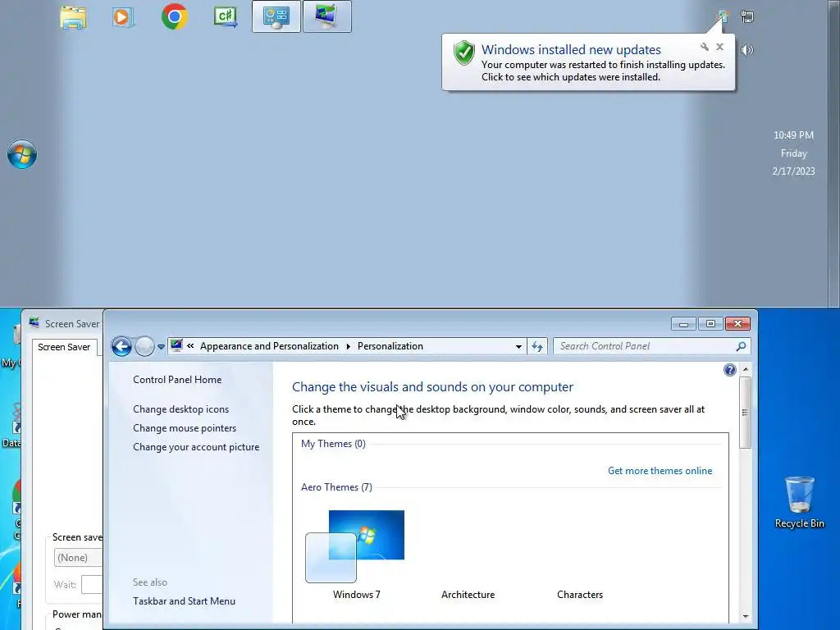Open the (None) screen saver dropdown
The width and height of the screenshot is (840, 630).
tap(78, 558)
